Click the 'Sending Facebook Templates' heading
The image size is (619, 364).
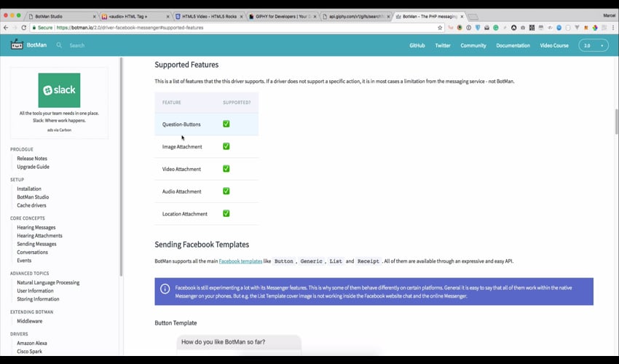pyautogui.click(x=202, y=245)
